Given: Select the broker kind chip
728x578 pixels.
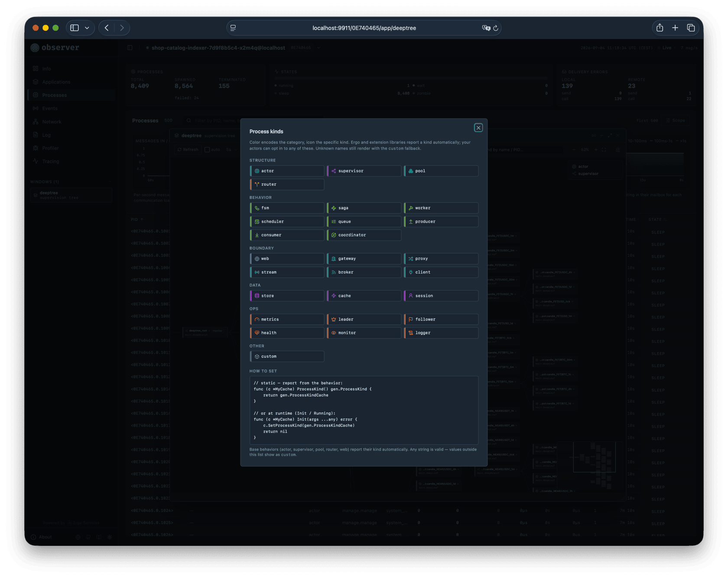Looking at the screenshot, I should click(x=364, y=272).
